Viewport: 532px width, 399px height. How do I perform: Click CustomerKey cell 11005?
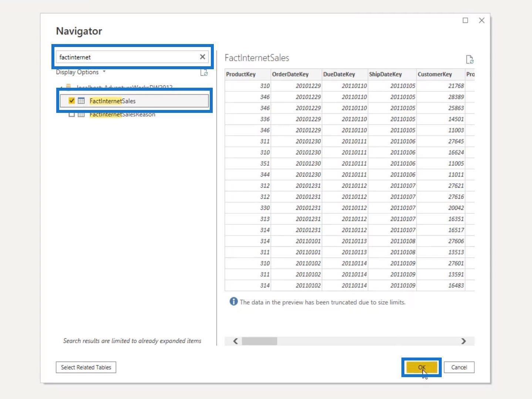tap(441, 163)
